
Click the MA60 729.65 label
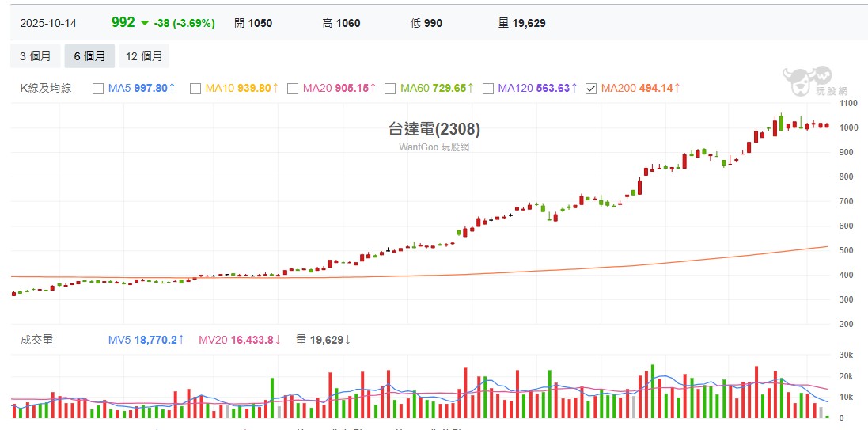[x=438, y=88]
